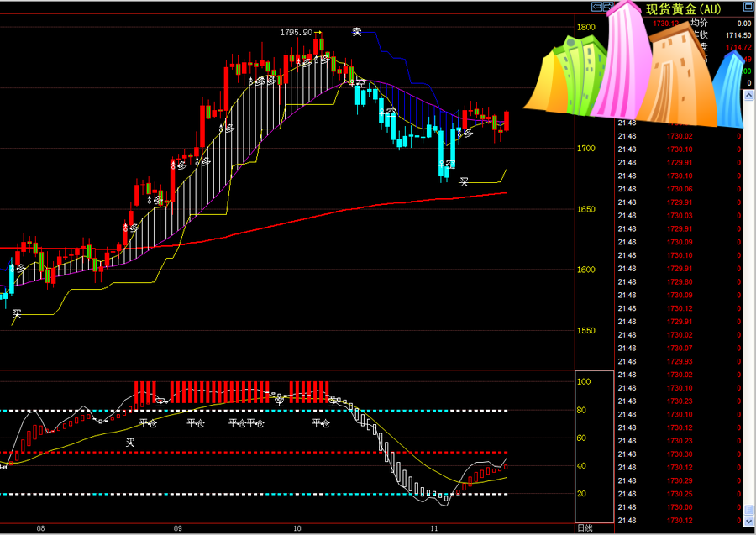
Task: Click the 80 indicator axis label
Action: click(x=582, y=410)
